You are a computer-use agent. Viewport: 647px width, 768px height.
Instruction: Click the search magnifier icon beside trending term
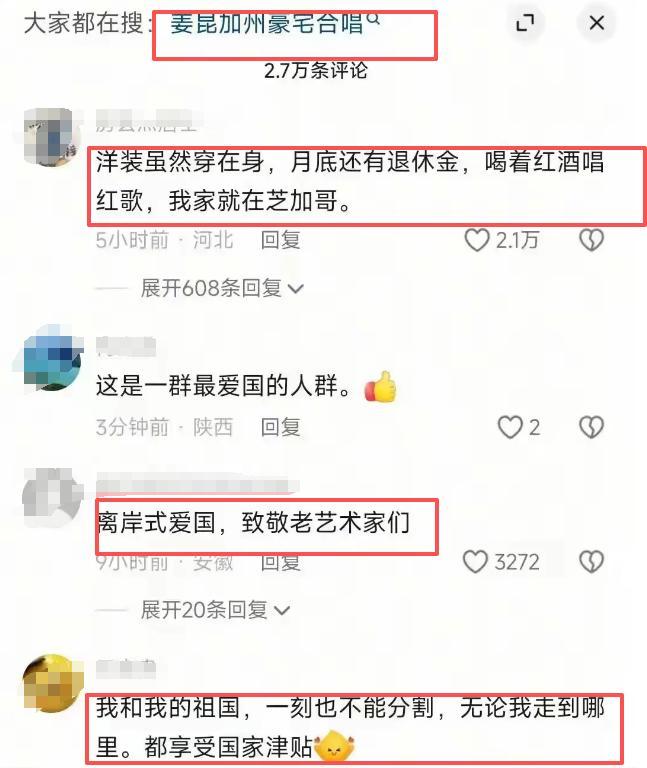point(373,19)
